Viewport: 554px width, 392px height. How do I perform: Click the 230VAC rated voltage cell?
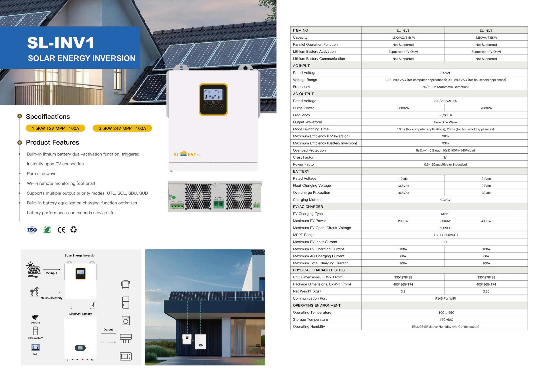[x=444, y=73]
